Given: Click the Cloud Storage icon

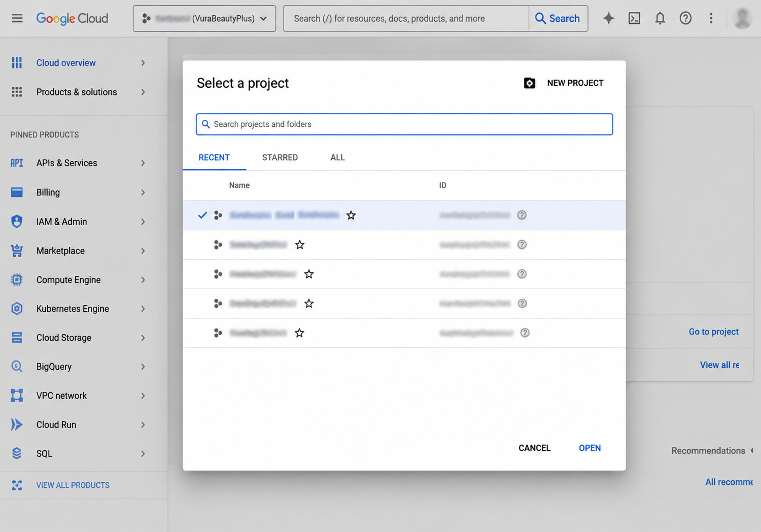Looking at the screenshot, I should tap(17, 337).
